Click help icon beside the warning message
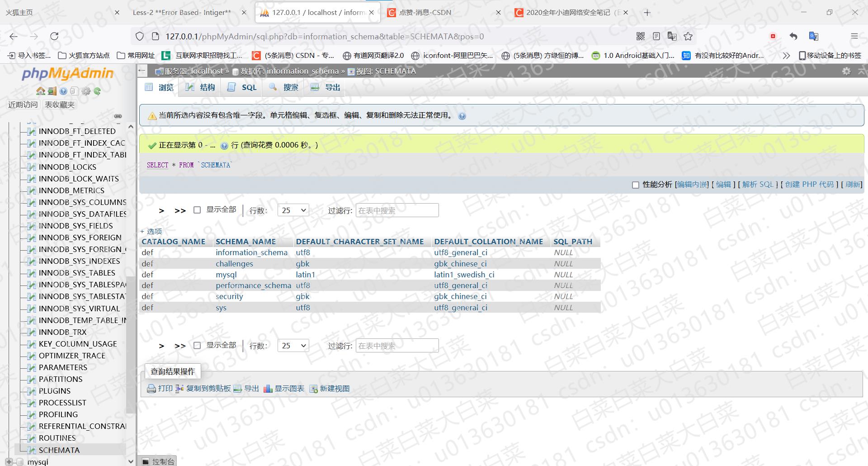 [x=462, y=116]
